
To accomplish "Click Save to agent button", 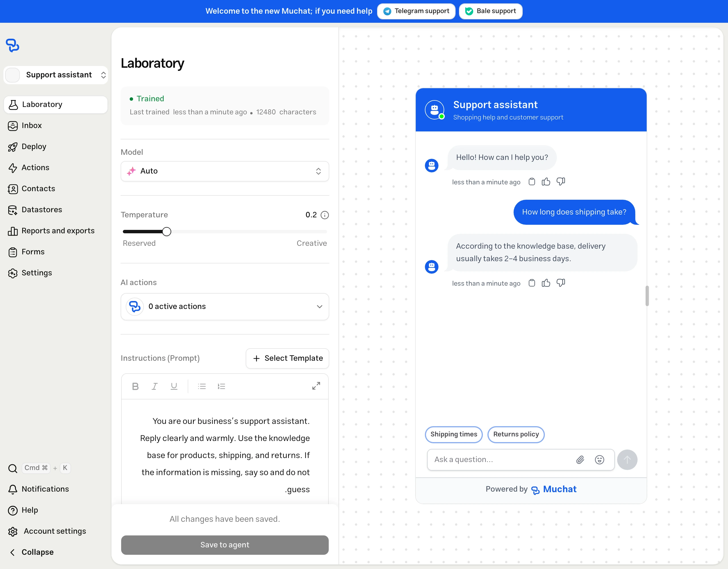I will coord(225,545).
